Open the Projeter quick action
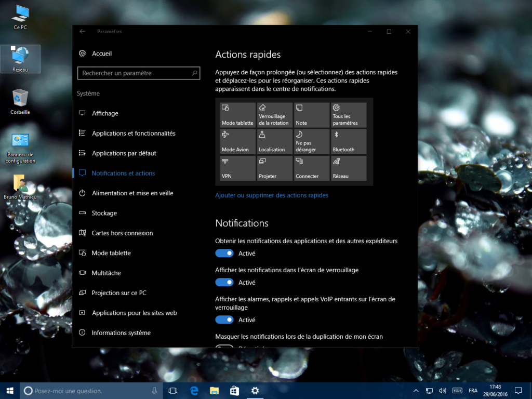The image size is (532, 399). click(x=274, y=168)
